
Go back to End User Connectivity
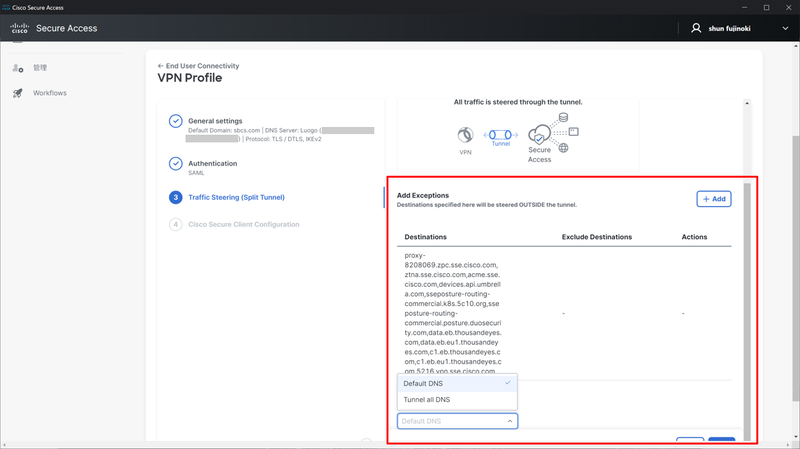click(202, 66)
